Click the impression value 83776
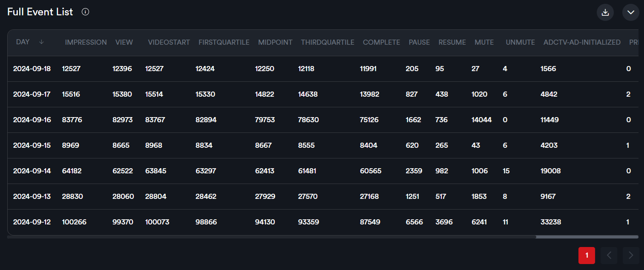The image size is (644, 270). pos(72,120)
